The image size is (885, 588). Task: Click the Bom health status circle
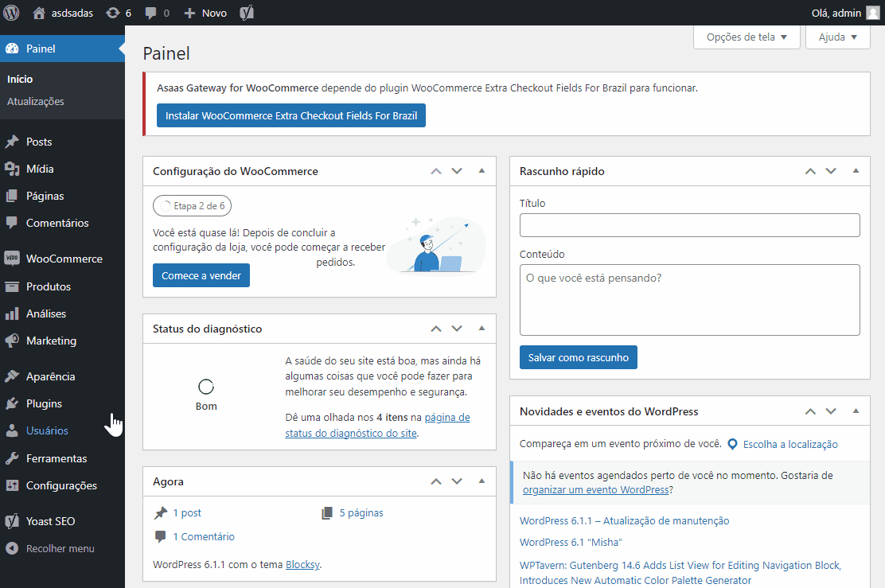coord(206,387)
